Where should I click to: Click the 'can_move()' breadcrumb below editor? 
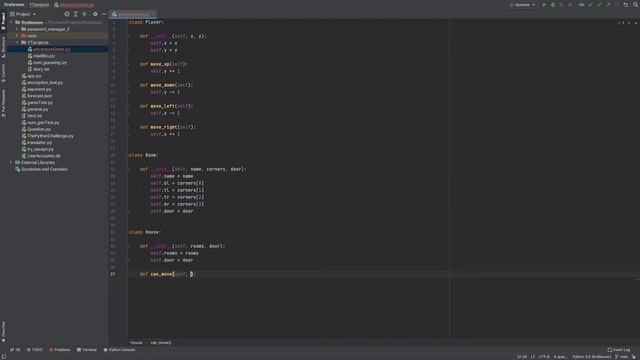[161, 343]
